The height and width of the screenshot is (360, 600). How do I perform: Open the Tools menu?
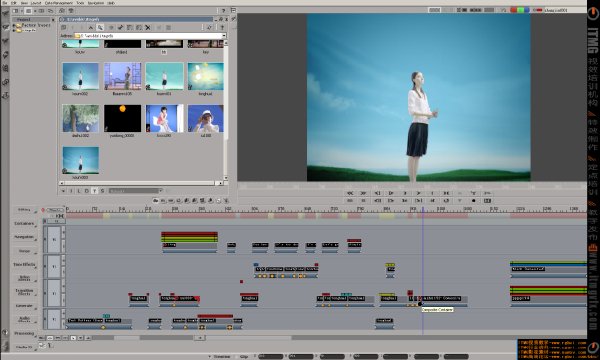pyautogui.click(x=80, y=3)
